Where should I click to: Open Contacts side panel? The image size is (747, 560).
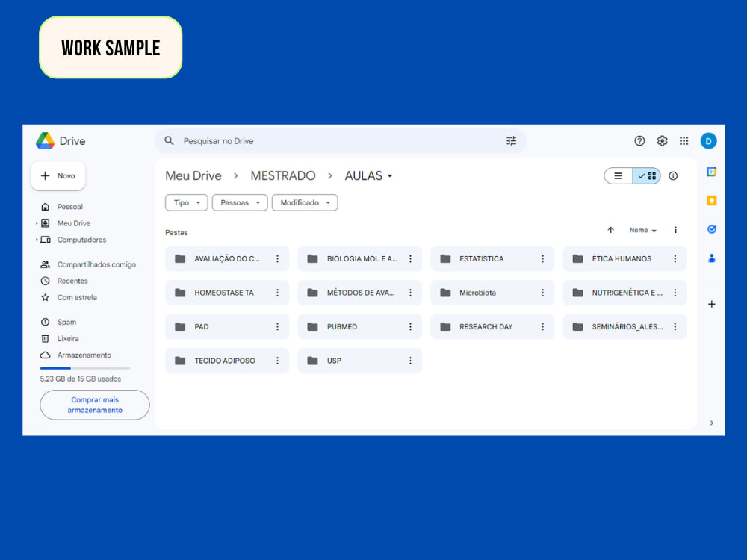tap(711, 258)
